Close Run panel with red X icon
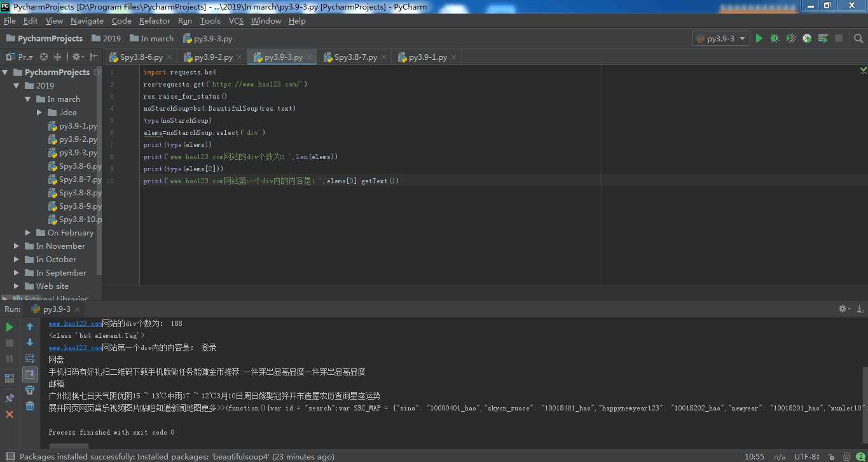Screen dimensions: 868x462 [x=10, y=414]
